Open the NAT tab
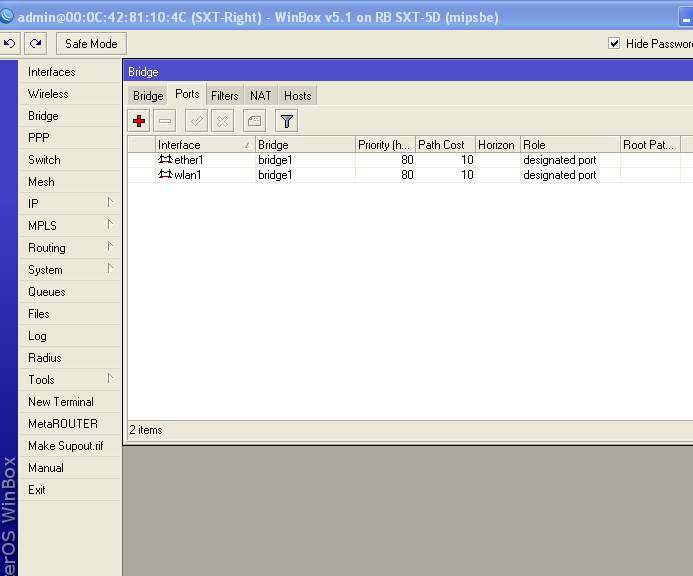 [x=261, y=95]
